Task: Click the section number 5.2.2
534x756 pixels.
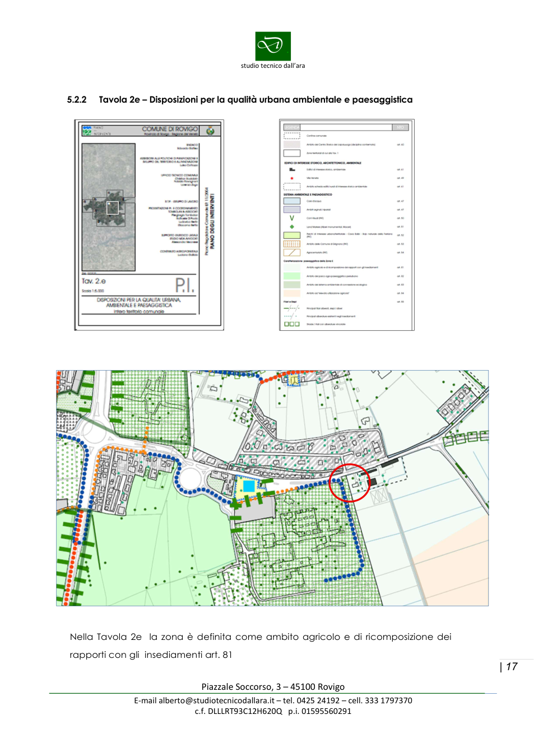Action: 77,100
